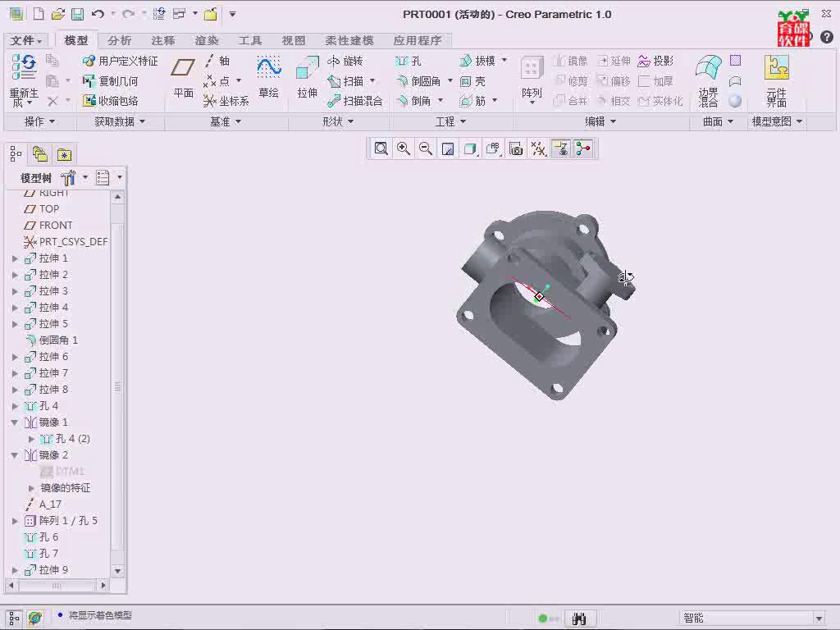Click the 轴 datum axis button

[217, 61]
